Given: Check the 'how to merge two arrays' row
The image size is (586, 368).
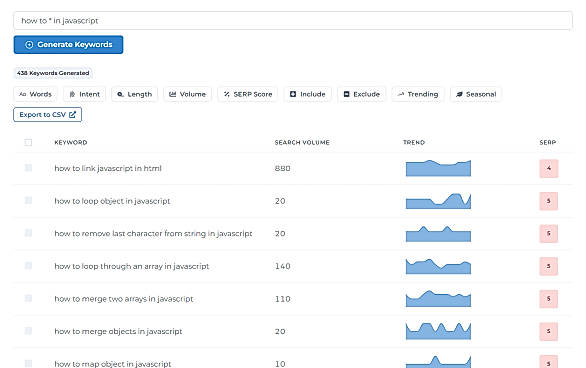Looking at the screenshot, I should tap(28, 298).
